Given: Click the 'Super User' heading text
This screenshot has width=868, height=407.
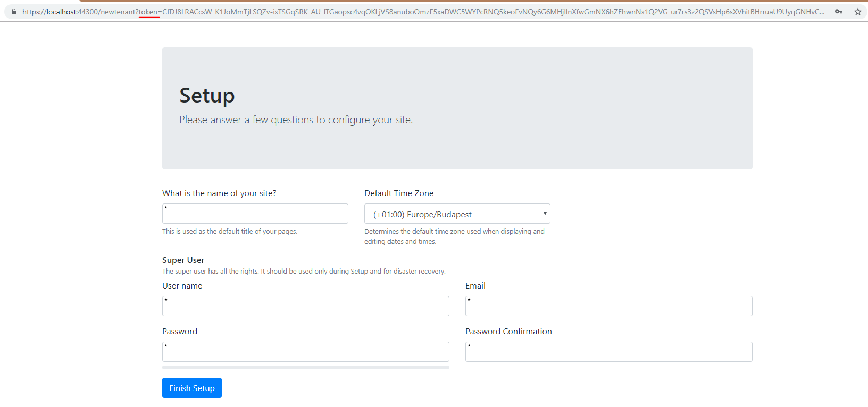Looking at the screenshot, I should tap(183, 260).
